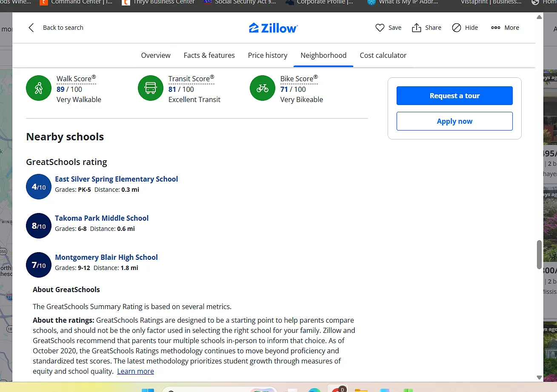Open Takoma Park Middle School link
557x392 pixels.
tap(102, 218)
